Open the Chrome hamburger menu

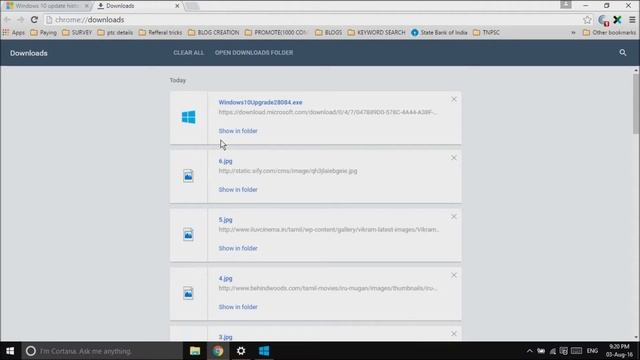point(632,20)
